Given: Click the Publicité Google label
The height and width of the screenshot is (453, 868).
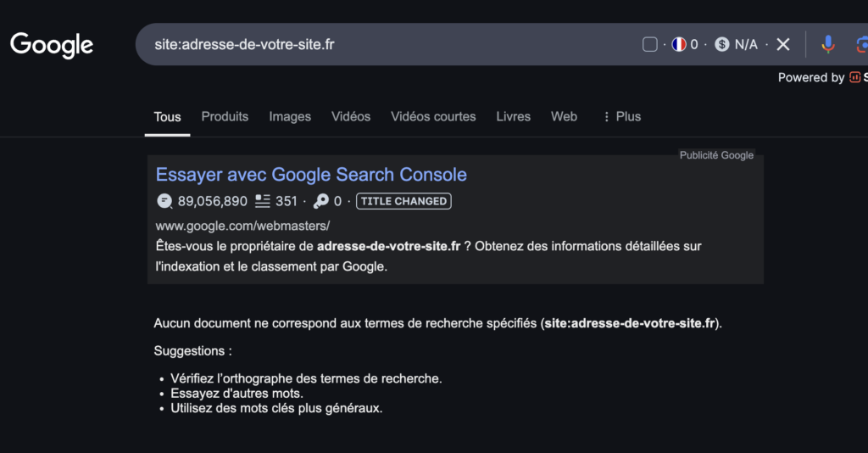Looking at the screenshot, I should point(716,155).
